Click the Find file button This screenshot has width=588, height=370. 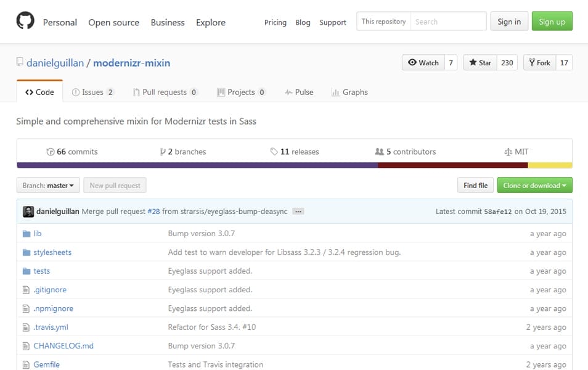(x=475, y=185)
